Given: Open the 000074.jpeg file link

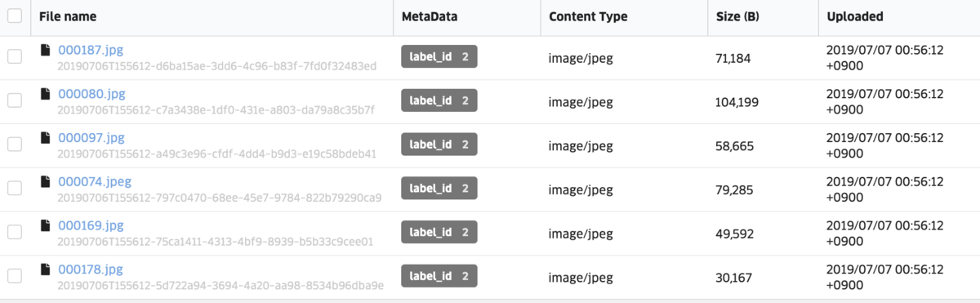Looking at the screenshot, I should (x=95, y=181).
